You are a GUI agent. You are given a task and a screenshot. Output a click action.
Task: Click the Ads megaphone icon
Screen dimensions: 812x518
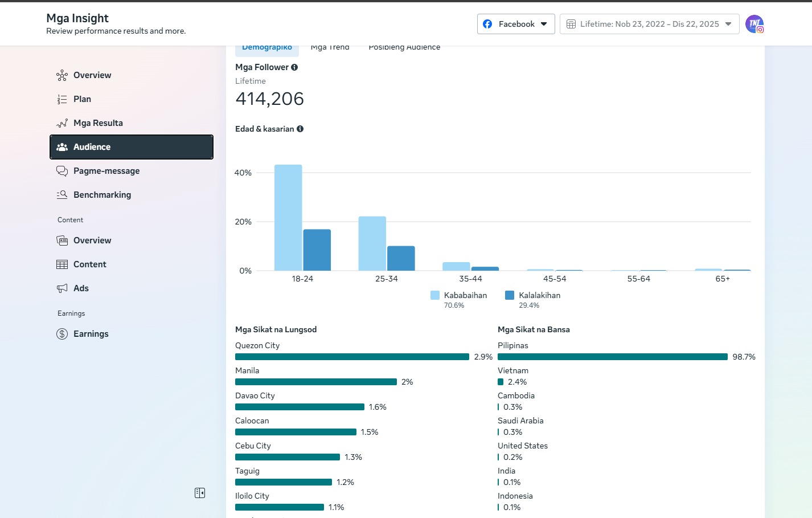(62, 288)
